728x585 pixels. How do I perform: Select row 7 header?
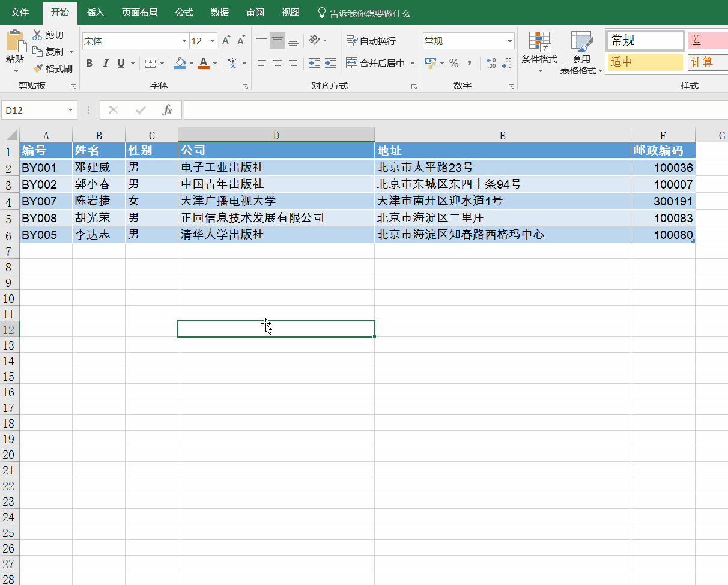click(9, 251)
